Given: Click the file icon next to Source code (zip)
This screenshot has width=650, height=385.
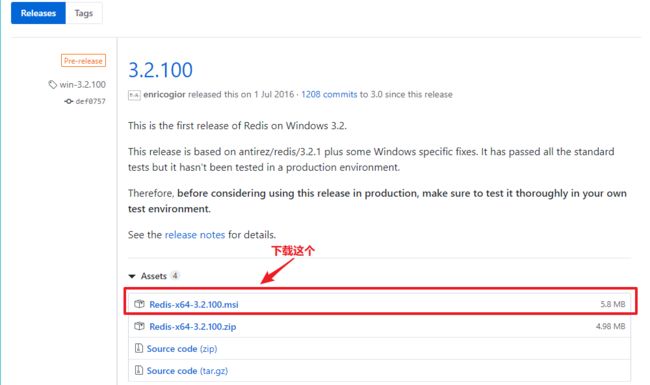Looking at the screenshot, I should pyautogui.click(x=139, y=348).
